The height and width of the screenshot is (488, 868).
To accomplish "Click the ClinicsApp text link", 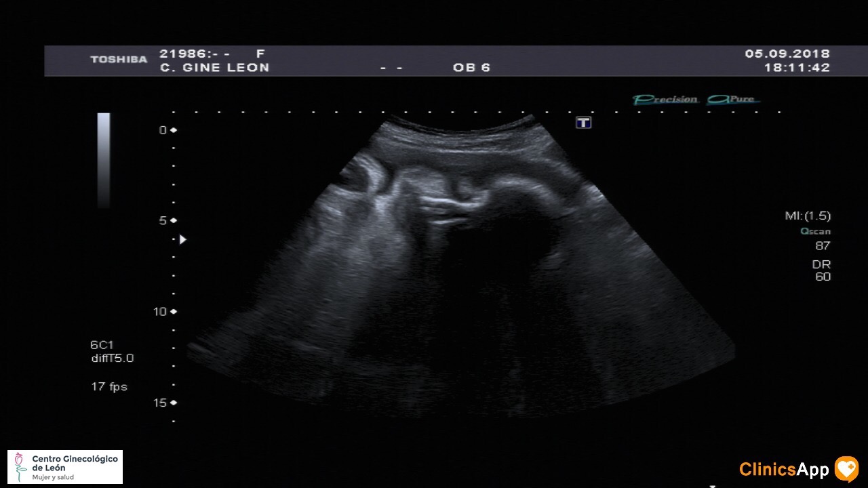I will click(x=783, y=470).
